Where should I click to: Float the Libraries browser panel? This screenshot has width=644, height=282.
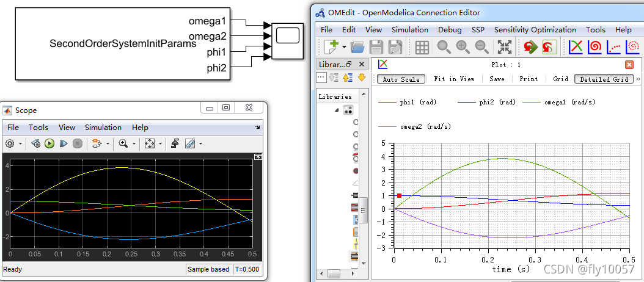point(349,64)
